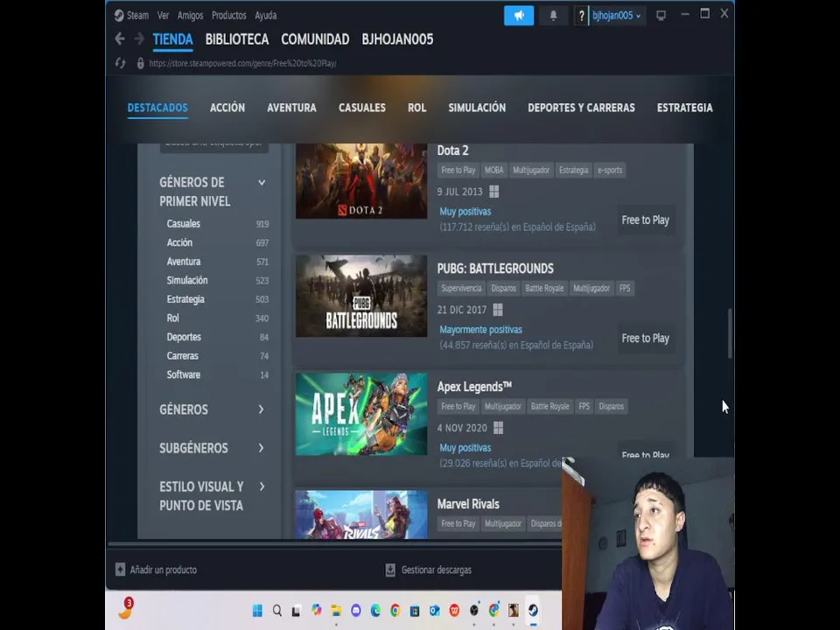This screenshot has height=630, width=840.
Task: Click the question mark help icon
Action: [x=581, y=16]
